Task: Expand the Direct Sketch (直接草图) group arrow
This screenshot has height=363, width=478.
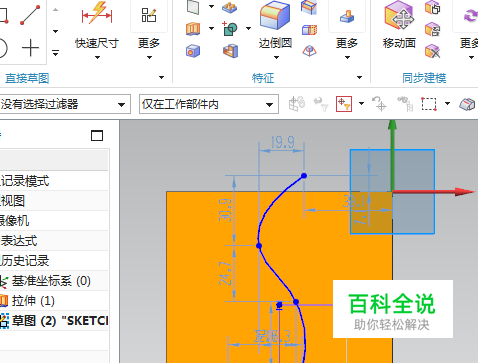Action: pyautogui.click(x=161, y=78)
